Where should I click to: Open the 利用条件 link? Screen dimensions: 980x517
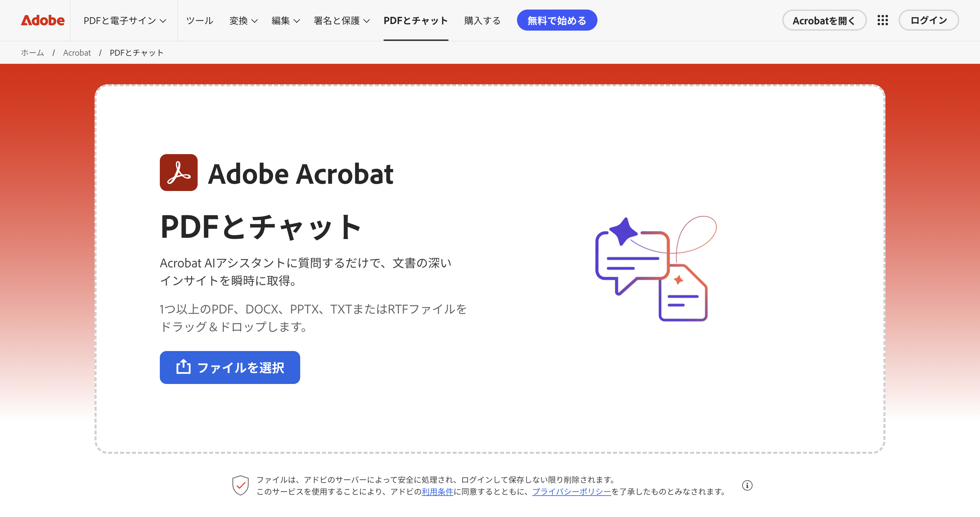[x=437, y=492]
